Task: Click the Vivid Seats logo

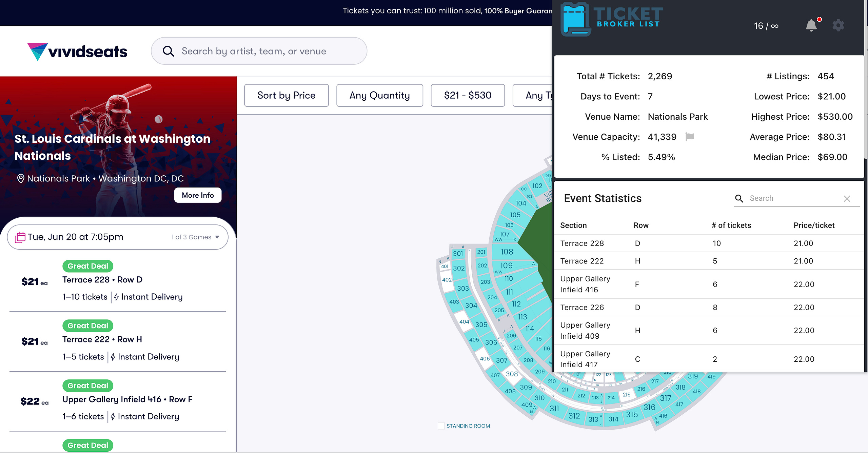Action: 77,52
